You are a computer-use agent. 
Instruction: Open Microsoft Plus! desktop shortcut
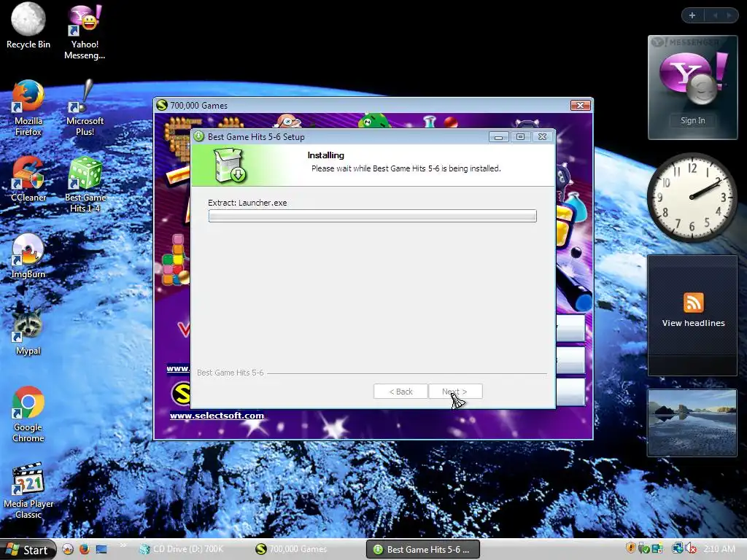(x=85, y=108)
